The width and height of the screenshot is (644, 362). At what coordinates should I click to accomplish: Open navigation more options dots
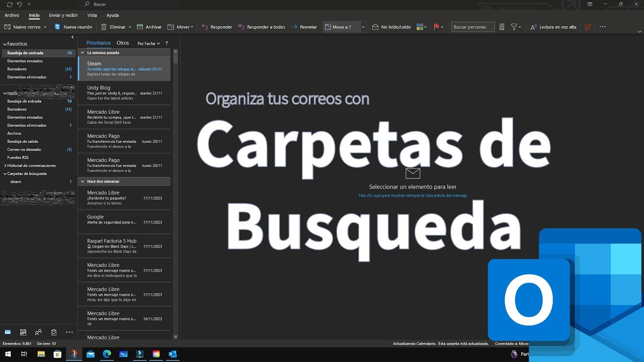pyautogui.click(x=69, y=332)
